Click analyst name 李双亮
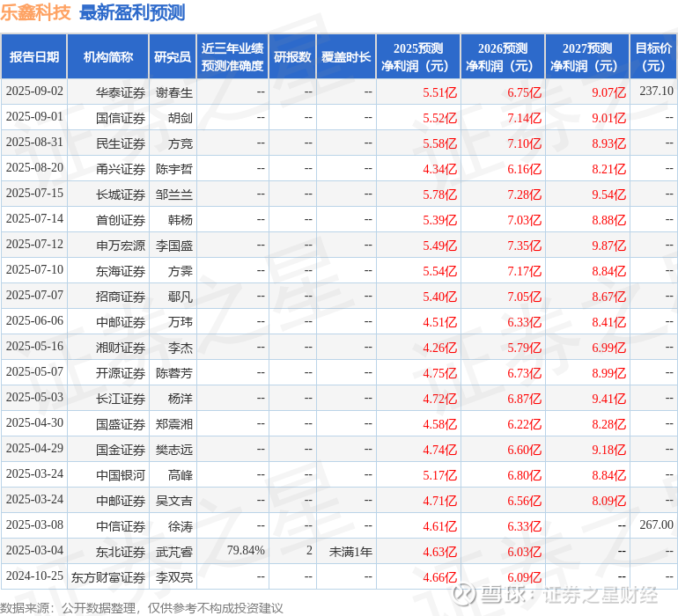Viewport: 678px width, 616px height. (x=173, y=577)
